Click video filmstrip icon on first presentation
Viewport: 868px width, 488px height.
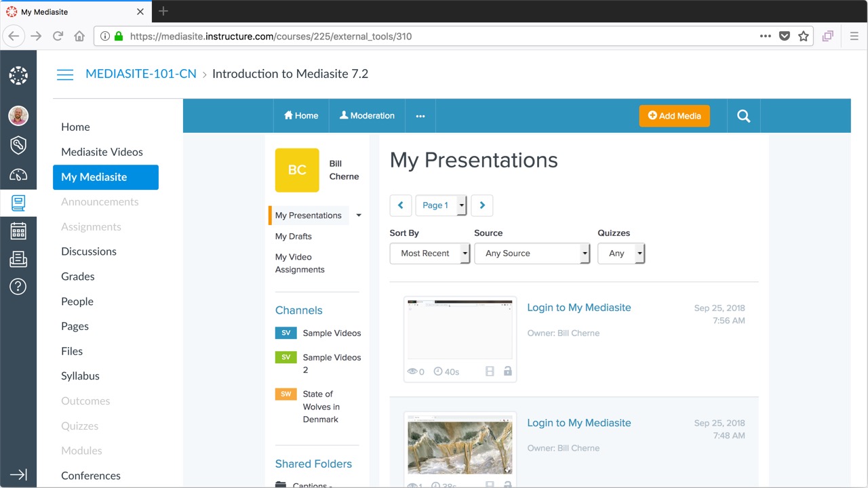tap(490, 371)
